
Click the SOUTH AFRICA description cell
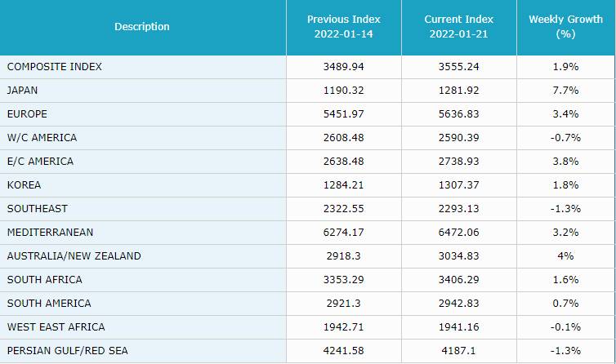click(44, 280)
